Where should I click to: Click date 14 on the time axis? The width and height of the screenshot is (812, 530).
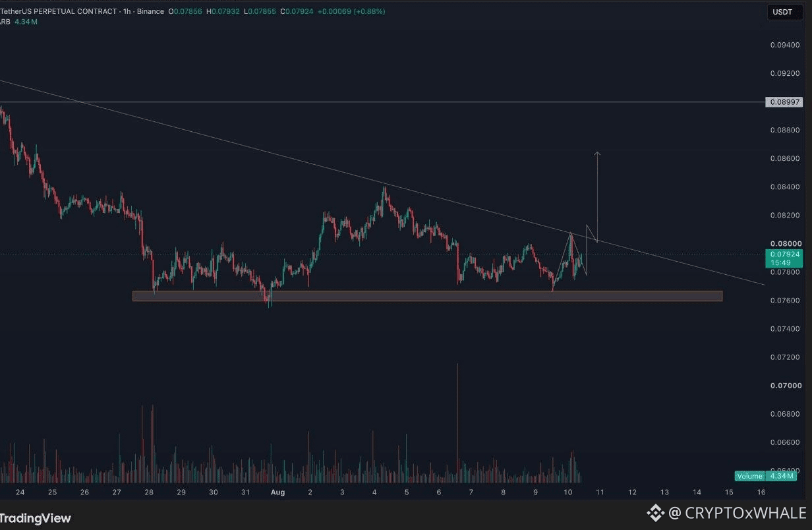(x=697, y=492)
